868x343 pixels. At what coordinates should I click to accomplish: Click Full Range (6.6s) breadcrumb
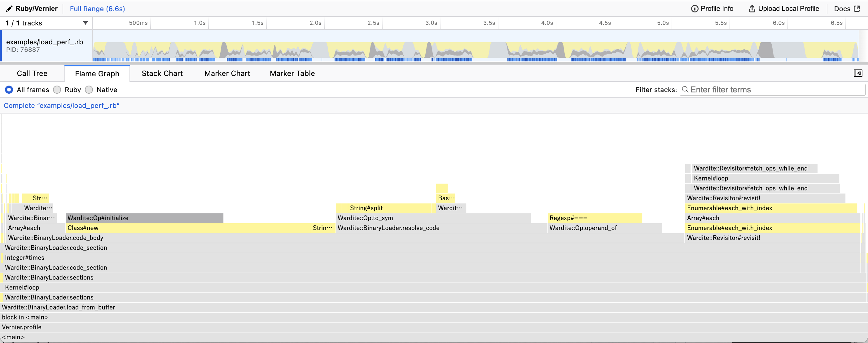tap(97, 9)
